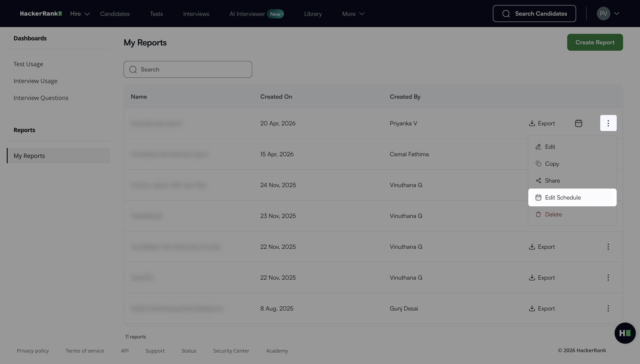
Task: Open three-dot menu for Gunj Desai's report
Action: coord(608,308)
